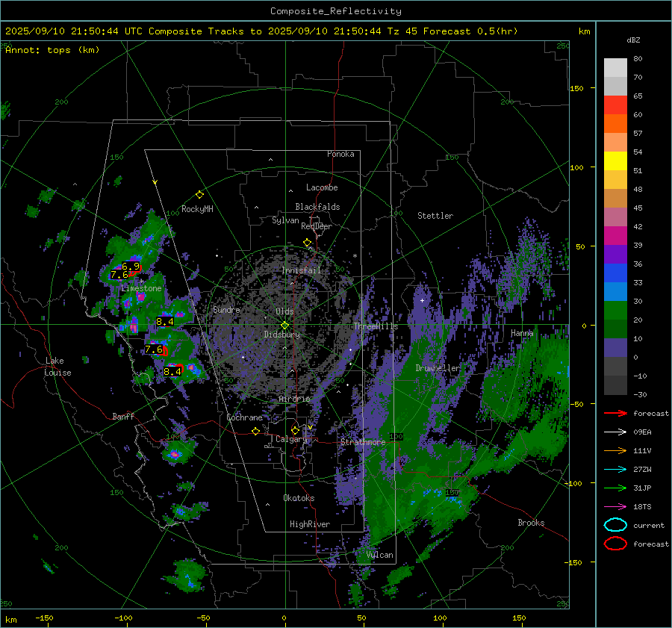This screenshot has width=672, height=628.
Task: Click the HighRiver town label
Action: (x=310, y=524)
